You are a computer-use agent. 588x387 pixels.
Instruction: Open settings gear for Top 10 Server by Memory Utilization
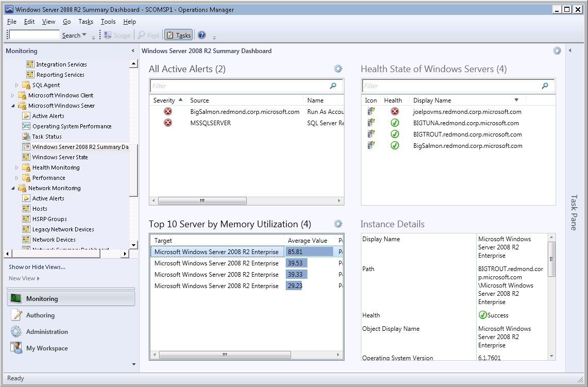point(338,224)
